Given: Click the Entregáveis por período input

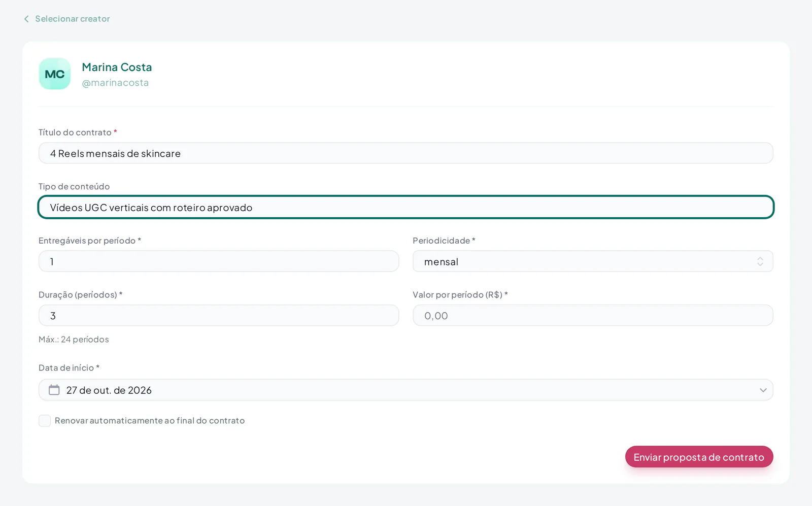Looking at the screenshot, I should [x=219, y=261].
